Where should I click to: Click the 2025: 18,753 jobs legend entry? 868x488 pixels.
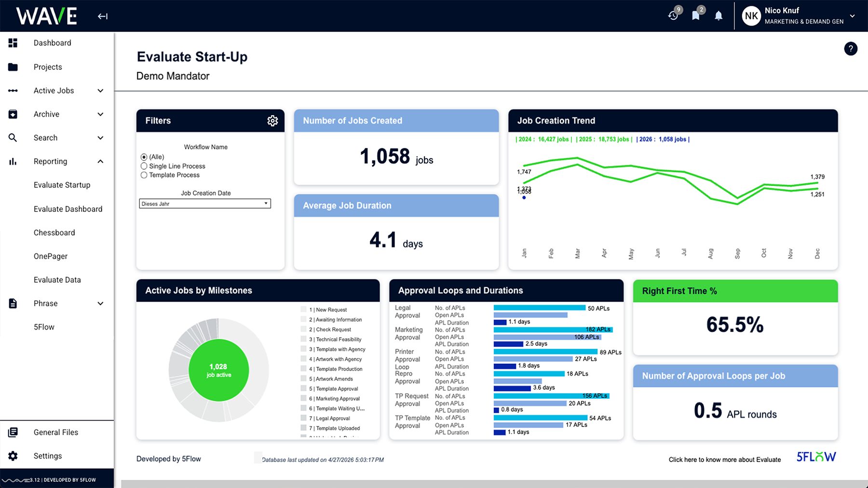tap(604, 139)
